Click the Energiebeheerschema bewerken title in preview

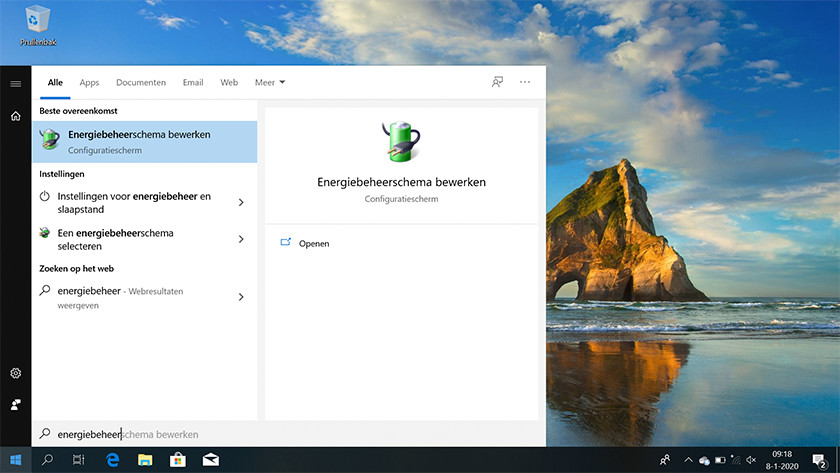[401, 182]
